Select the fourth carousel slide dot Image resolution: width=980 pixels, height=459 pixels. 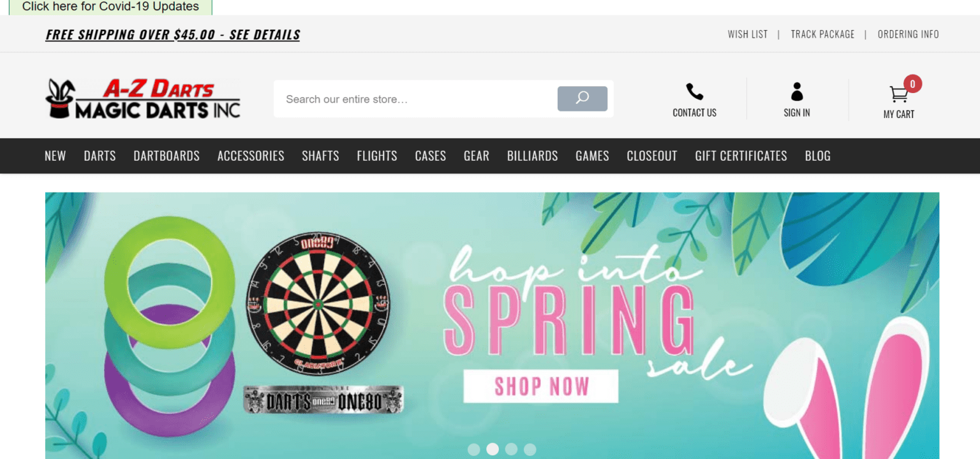click(530, 449)
